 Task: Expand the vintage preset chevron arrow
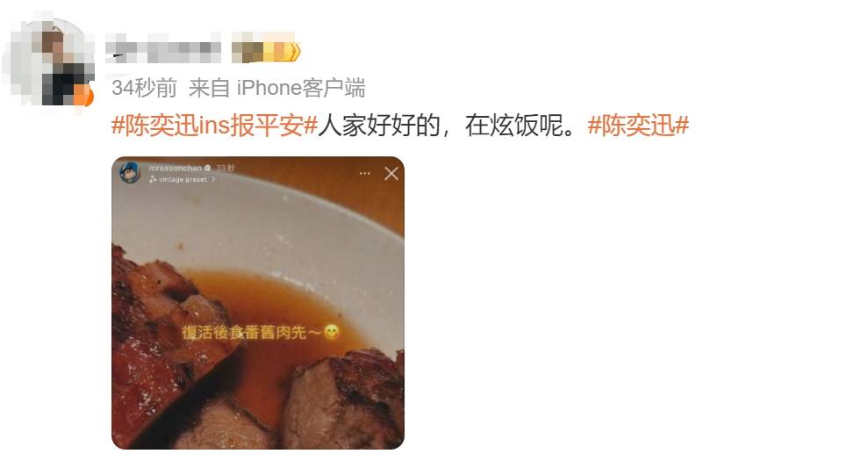[213, 179]
